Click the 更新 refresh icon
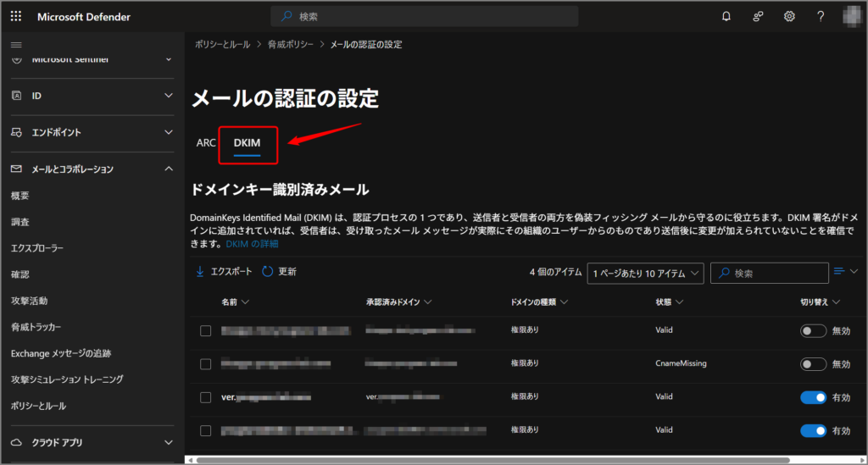Viewport: 868px width, 465px height. point(267,272)
